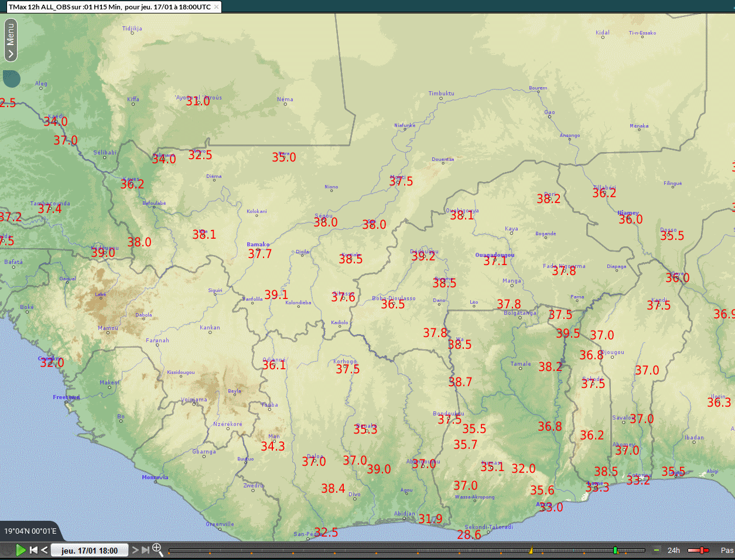This screenshot has width=735, height=560.
Task: Jump to the first time step
Action: [33, 550]
